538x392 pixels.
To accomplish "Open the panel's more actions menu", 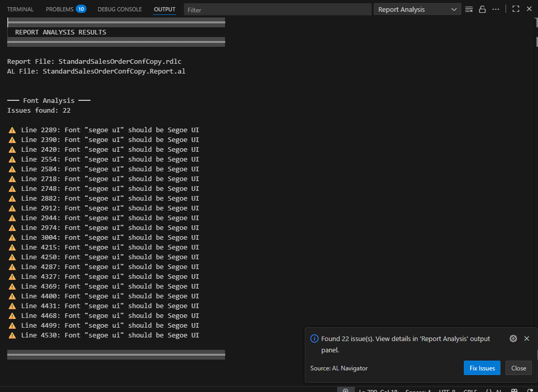I will click(496, 9).
